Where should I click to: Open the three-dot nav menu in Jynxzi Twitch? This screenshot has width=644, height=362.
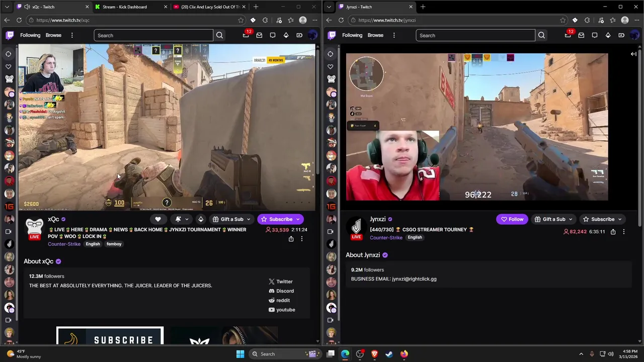click(394, 35)
